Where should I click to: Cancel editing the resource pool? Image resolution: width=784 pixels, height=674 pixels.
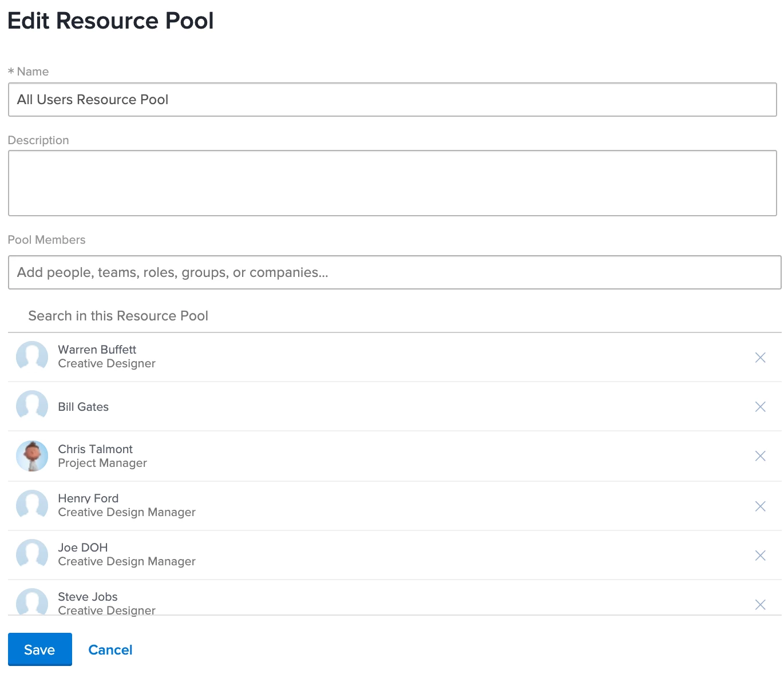[110, 650]
